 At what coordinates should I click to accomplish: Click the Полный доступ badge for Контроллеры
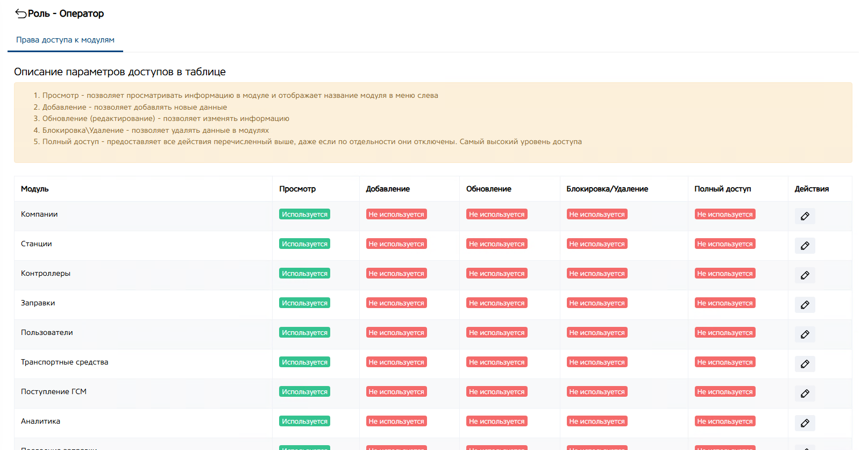tap(724, 273)
